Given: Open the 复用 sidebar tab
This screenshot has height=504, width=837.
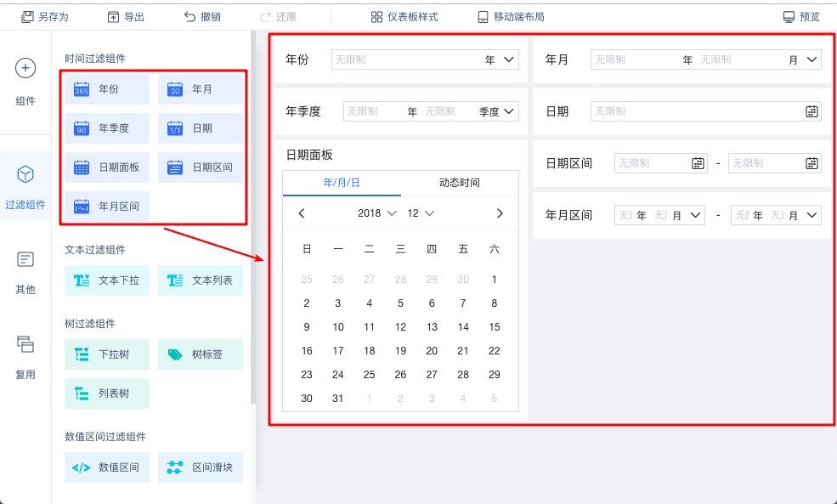Looking at the screenshot, I should [25, 356].
